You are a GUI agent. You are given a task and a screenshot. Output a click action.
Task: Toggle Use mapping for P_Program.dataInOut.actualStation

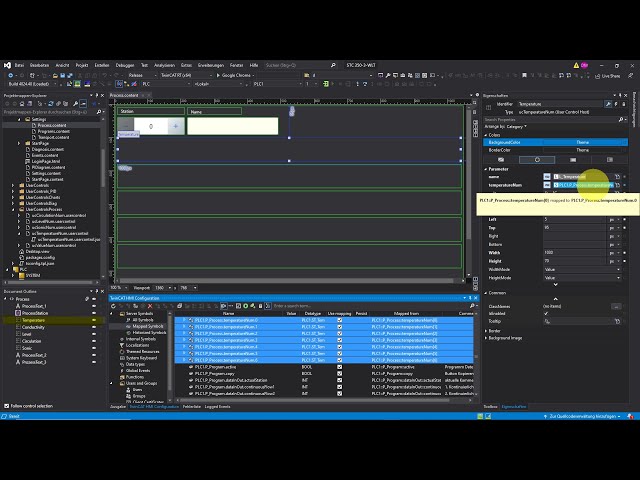click(340, 380)
